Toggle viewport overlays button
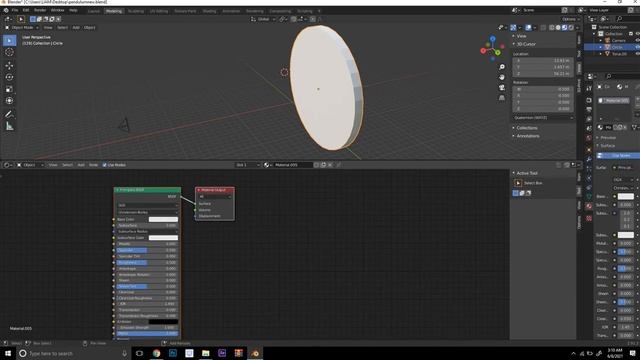The width and height of the screenshot is (640, 360). pos(528,27)
